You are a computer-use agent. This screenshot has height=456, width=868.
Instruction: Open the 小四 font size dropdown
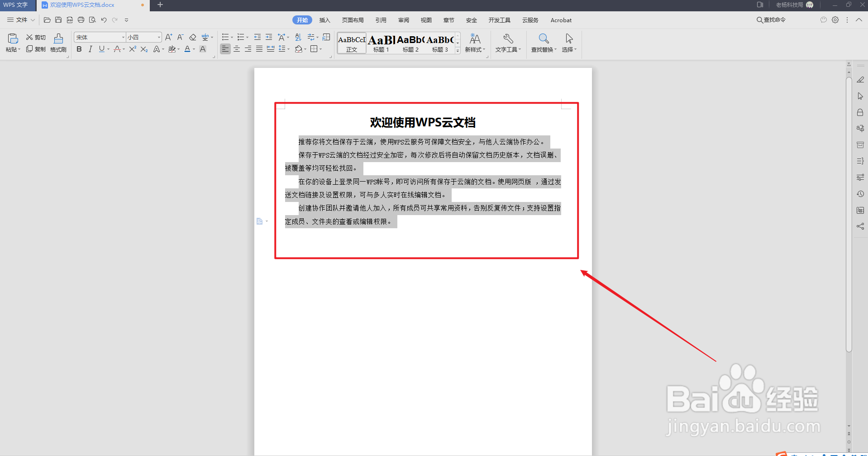(159, 37)
